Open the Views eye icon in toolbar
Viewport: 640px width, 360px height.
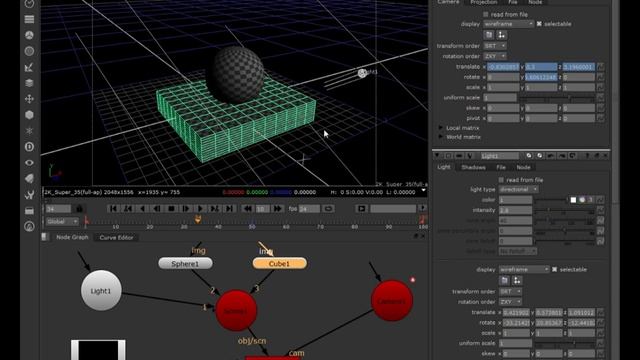pyautogui.click(x=29, y=162)
